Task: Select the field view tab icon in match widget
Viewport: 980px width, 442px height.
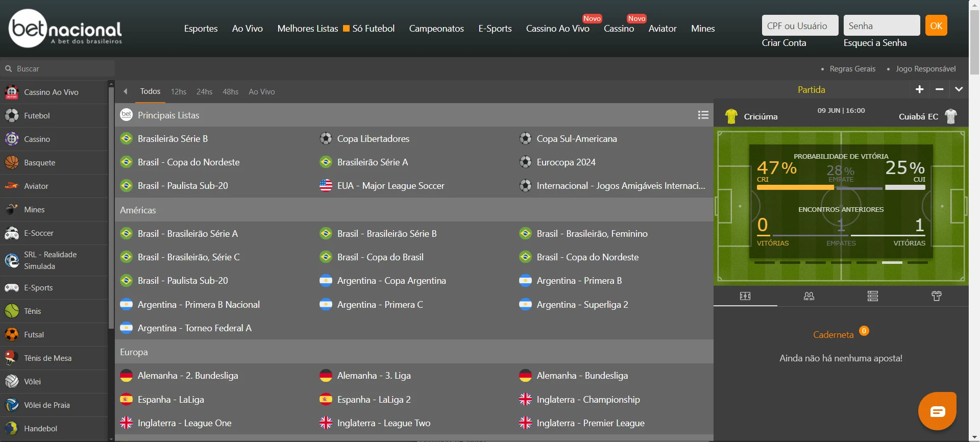Action: pos(745,296)
